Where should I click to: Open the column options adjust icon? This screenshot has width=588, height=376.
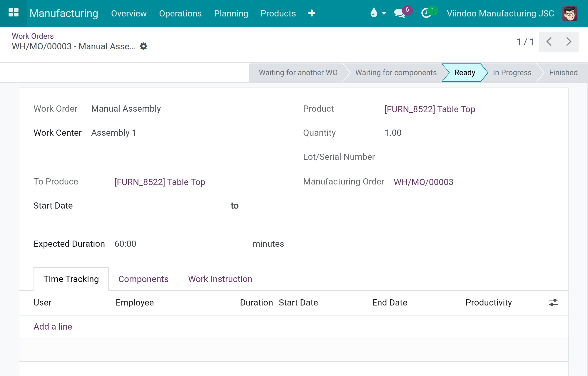553,302
